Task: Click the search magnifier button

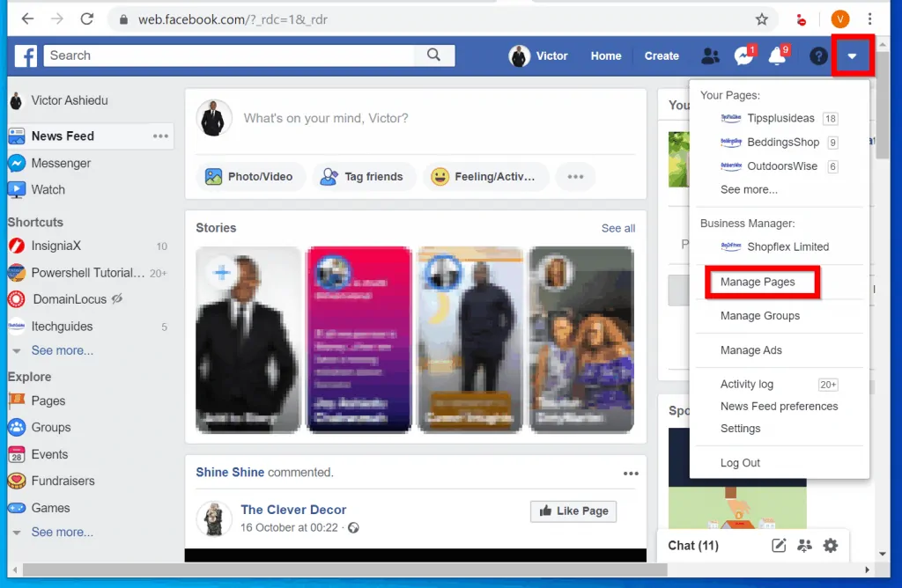Action: click(433, 55)
